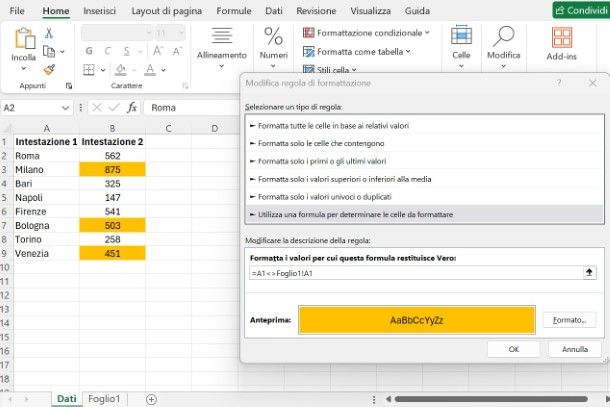Open Stili cella dropdown
The height and width of the screenshot is (407, 610).
tap(330, 70)
